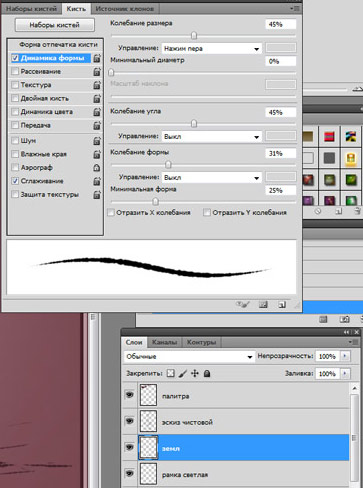Hide the рамка светлая layer

(x=129, y=473)
